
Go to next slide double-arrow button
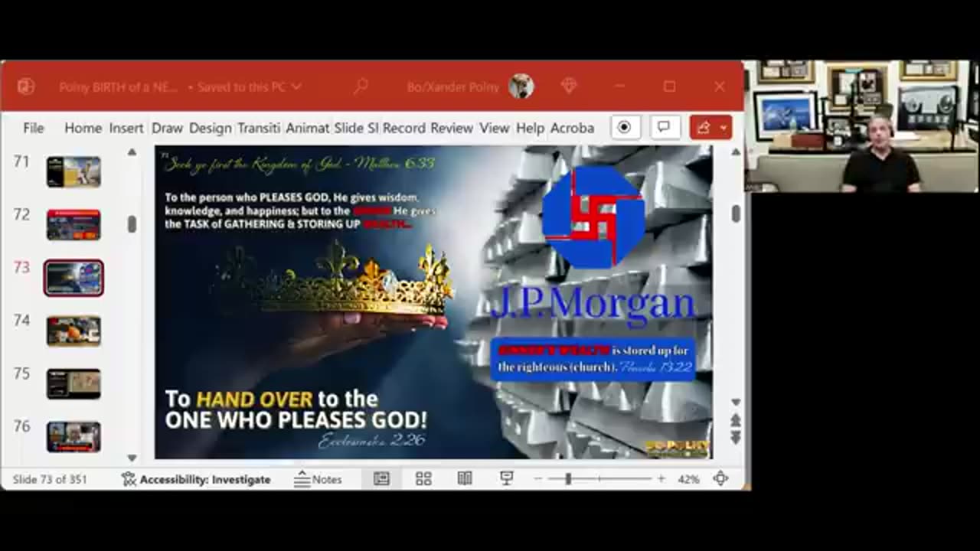(736, 438)
